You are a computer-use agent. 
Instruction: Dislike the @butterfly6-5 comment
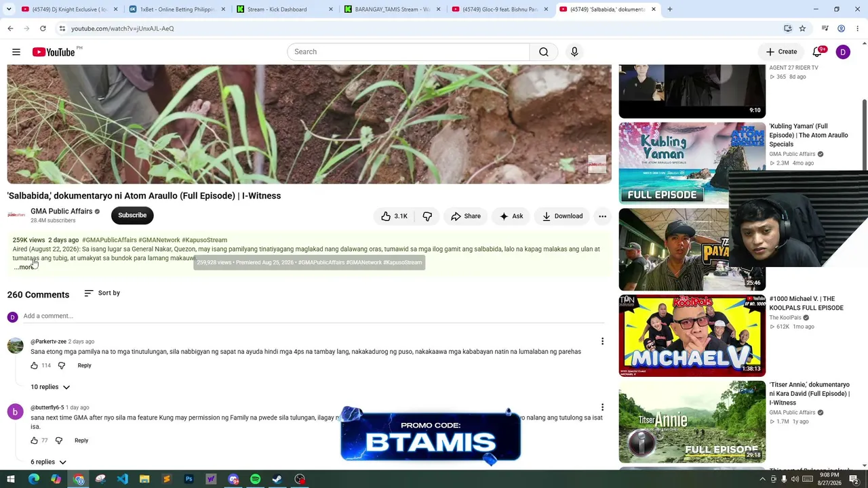59,441
